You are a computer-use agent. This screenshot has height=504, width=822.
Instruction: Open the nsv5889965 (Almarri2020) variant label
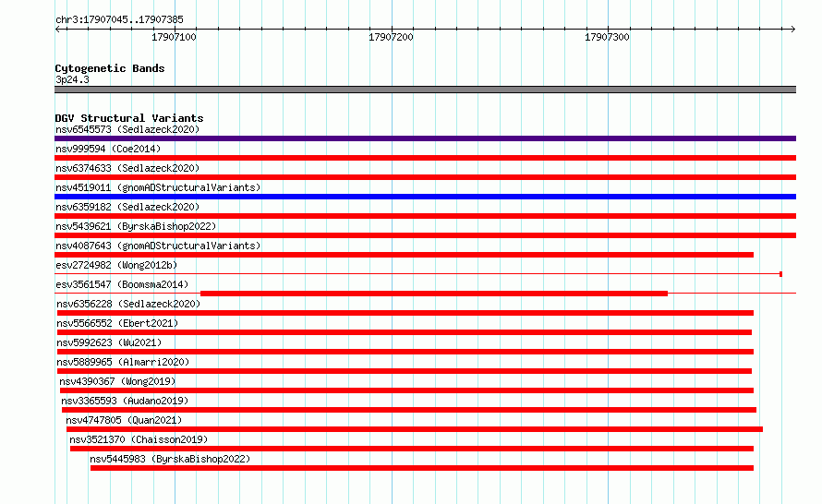pos(123,362)
